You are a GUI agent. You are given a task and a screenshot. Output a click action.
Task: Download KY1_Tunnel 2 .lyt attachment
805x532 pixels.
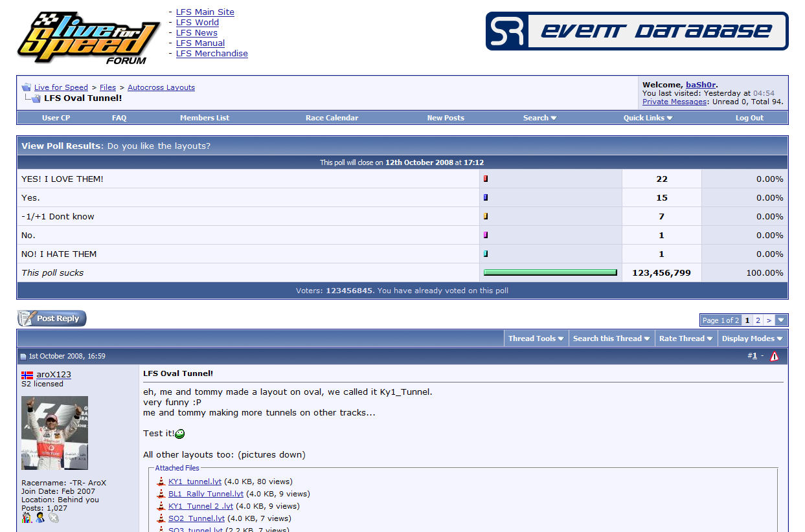point(201,506)
